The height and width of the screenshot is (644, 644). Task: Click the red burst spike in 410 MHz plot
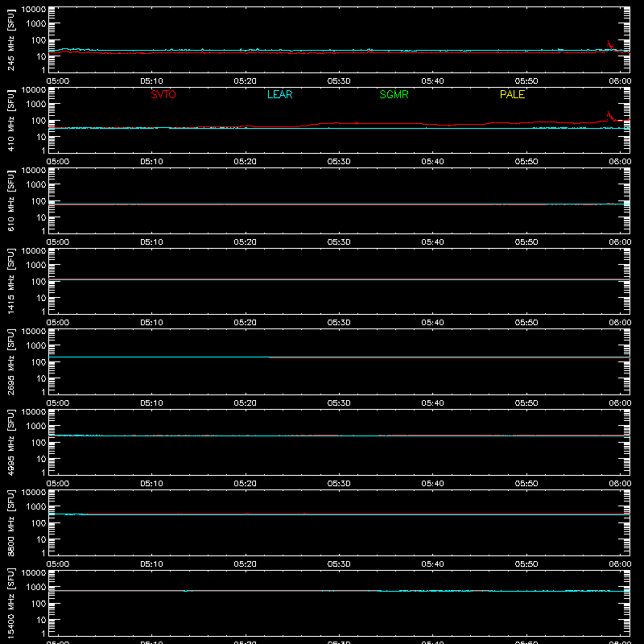pyautogui.click(x=609, y=116)
